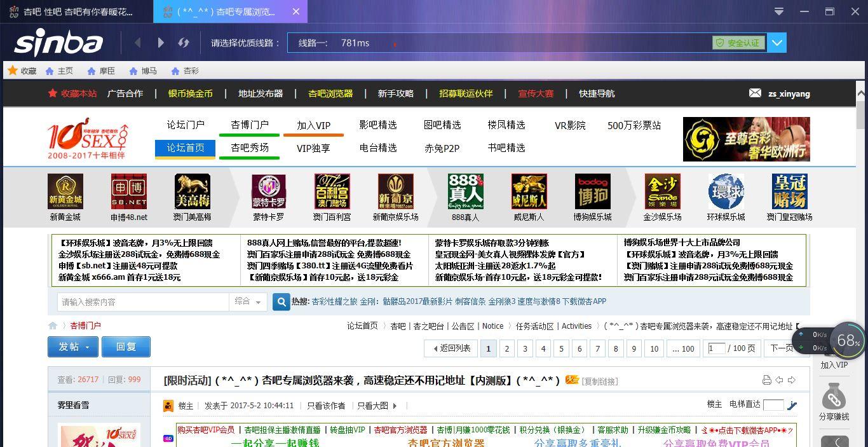
Task: Close the active browser tab
Action: tap(296, 11)
